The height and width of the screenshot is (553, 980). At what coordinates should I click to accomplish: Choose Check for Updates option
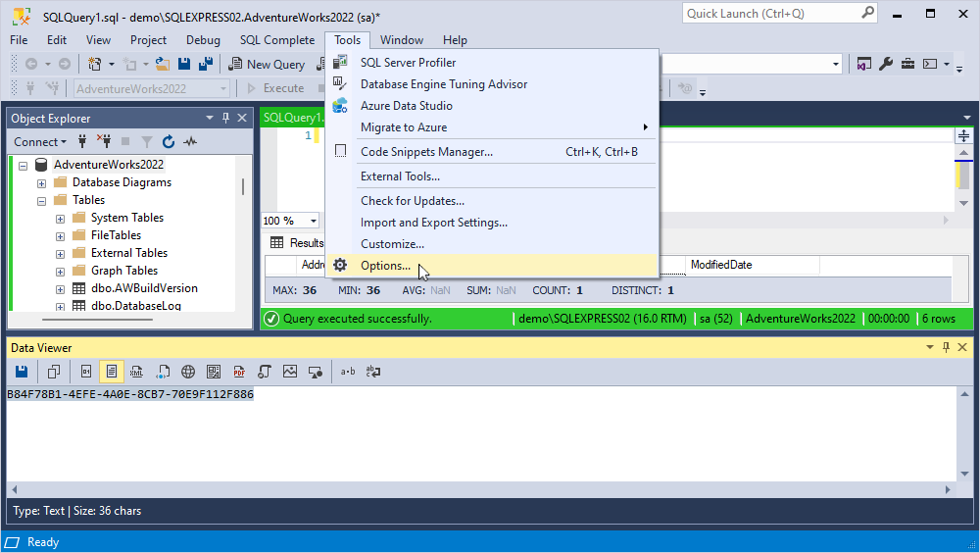[x=492, y=201]
